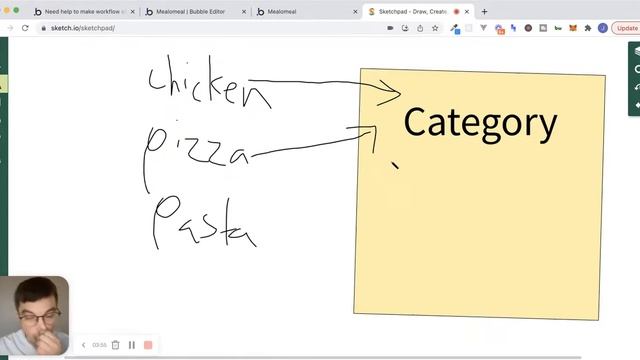The height and width of the screenshot is (360, 640).
Task: Click the camera indicator in address bar
Action: tap(390, 28)
